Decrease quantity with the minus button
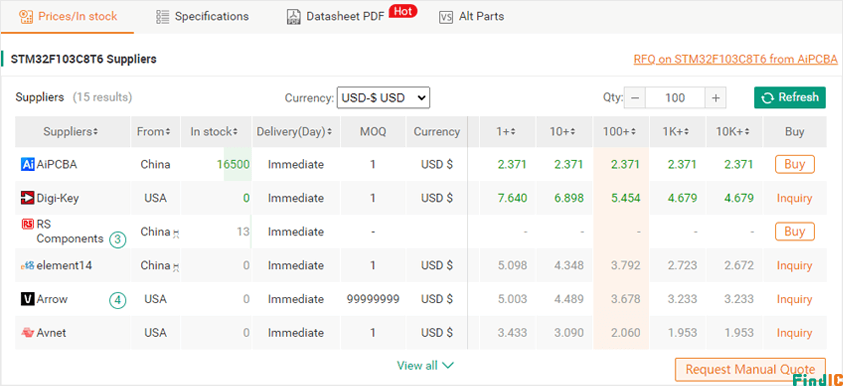 pyautogui.click(x=635, y=98)
